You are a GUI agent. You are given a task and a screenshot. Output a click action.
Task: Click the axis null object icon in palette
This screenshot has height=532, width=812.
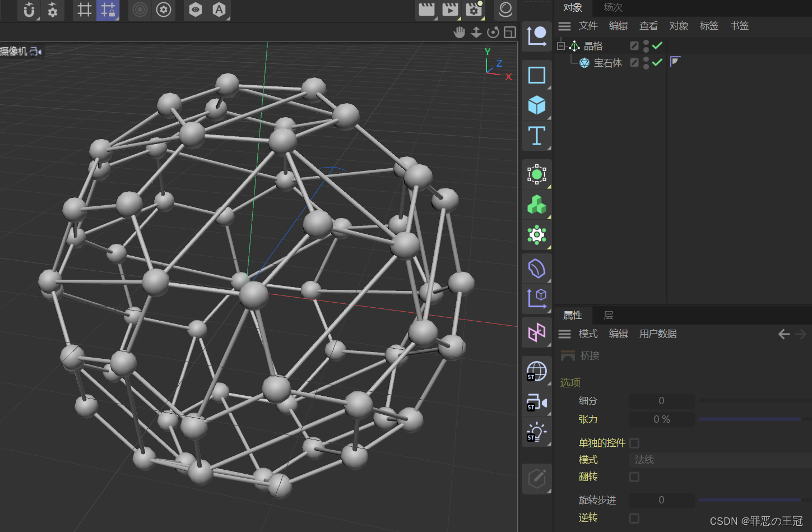tap(537, 36)
